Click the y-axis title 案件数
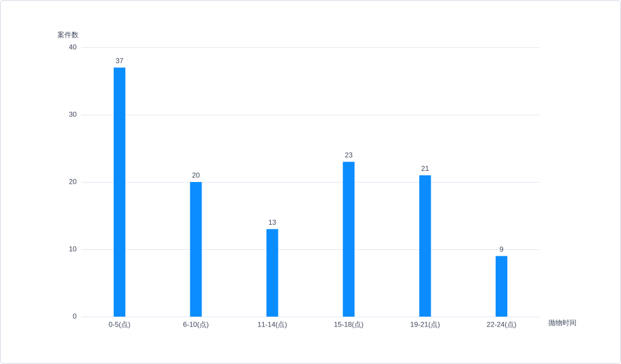The image size is (621, 364). pos(68,35)
